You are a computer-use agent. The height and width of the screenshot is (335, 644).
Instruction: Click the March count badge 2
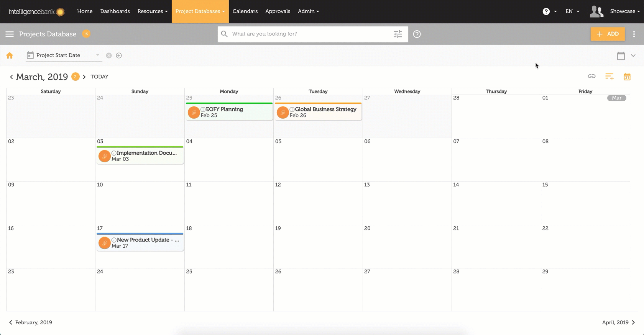(76, 77)
